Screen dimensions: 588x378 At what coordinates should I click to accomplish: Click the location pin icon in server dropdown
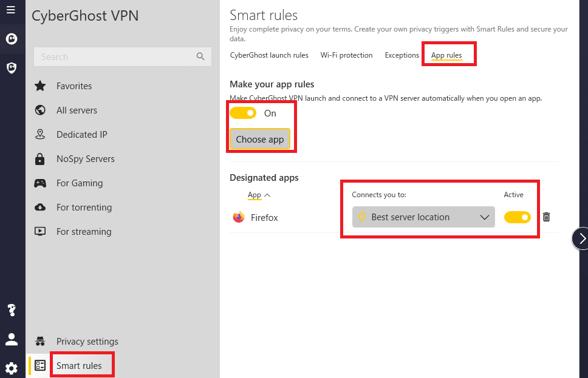click(362, 217)
